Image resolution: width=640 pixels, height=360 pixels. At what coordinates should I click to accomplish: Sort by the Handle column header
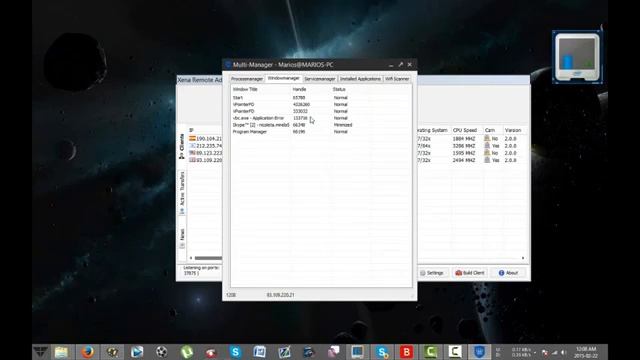299,89
